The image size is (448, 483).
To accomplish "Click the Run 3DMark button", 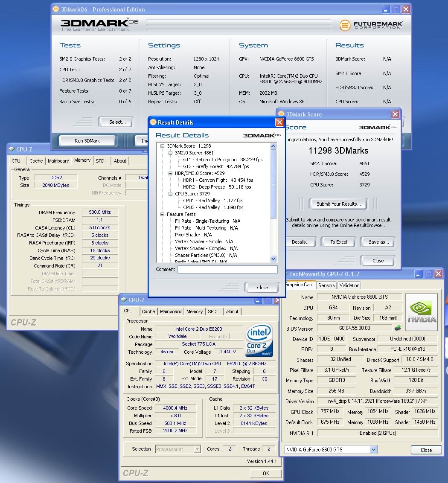I will (x=87, y=141).
